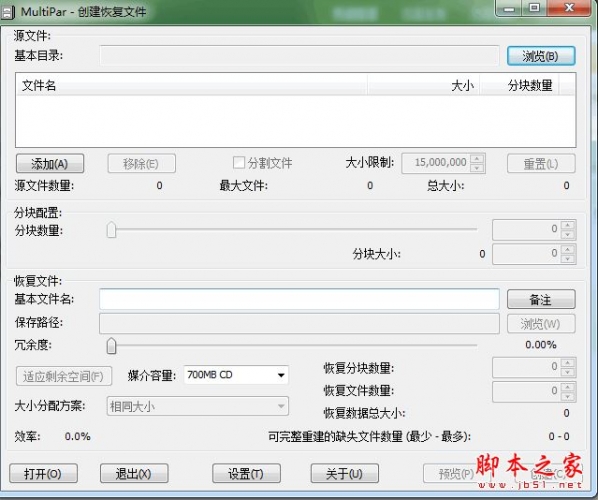Increase 大小限制 with the up spinner arrow
The width and height of the screenshot is (598, 500).
coord(477,158)
